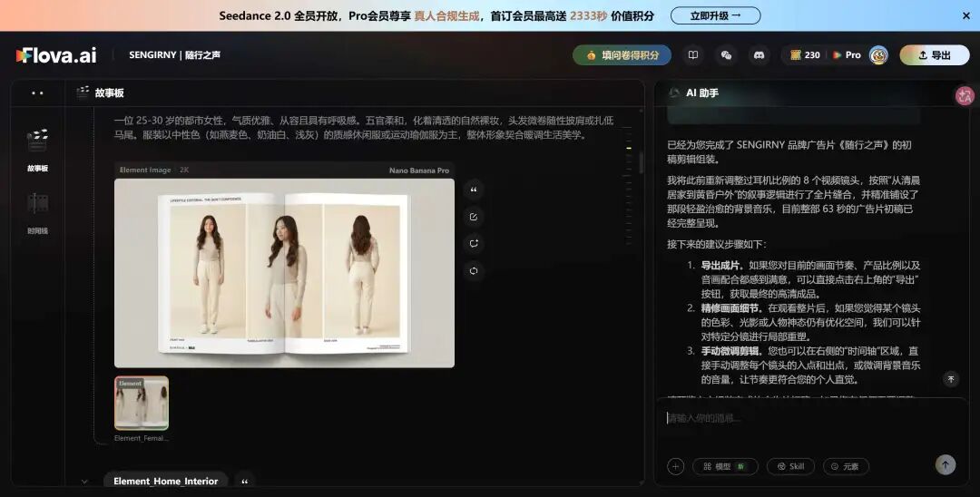Image resolution: width=980 pixels, height=497 pixels.
Task: Click the 立即升级 upgrade button in banner
Action: (x=716, y=15)
